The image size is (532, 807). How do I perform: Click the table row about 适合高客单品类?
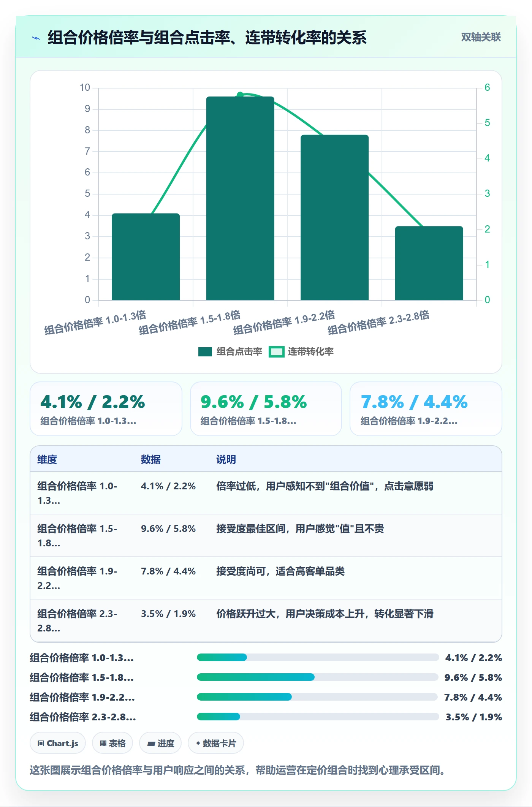(x=266, y=578)
